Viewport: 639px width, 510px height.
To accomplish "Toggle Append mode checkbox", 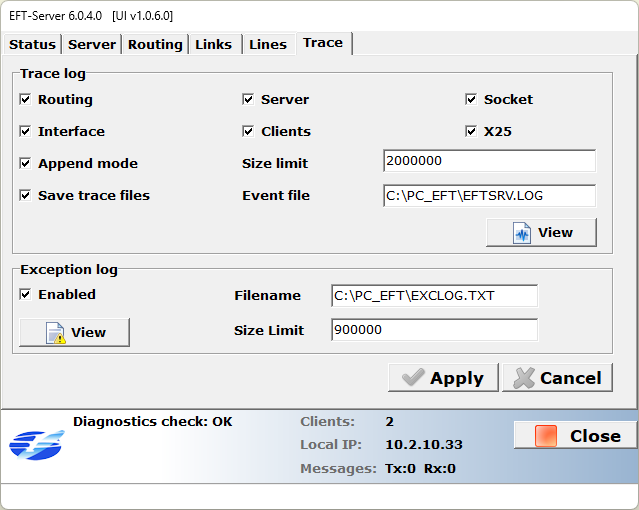I will tap(25, 163).
